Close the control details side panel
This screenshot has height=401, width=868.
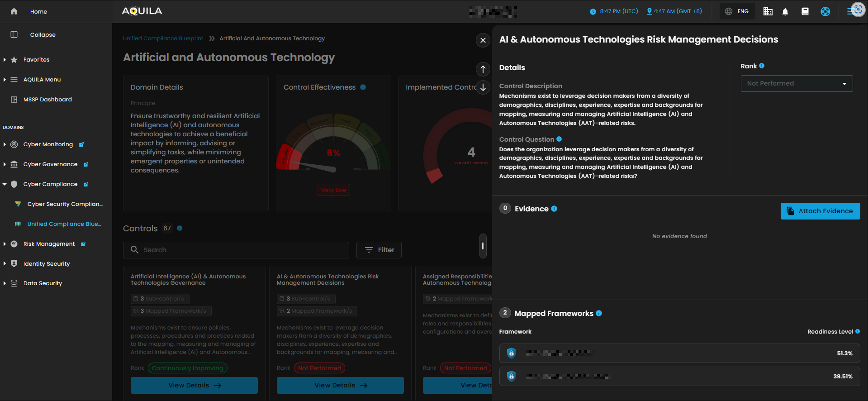(x=483, y=40)
